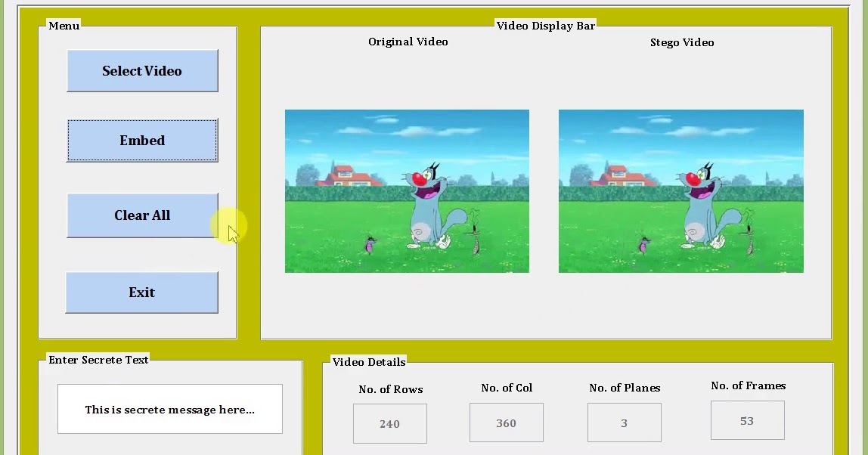
Task: Select the No. of Col value field
Action: [506, 423]
